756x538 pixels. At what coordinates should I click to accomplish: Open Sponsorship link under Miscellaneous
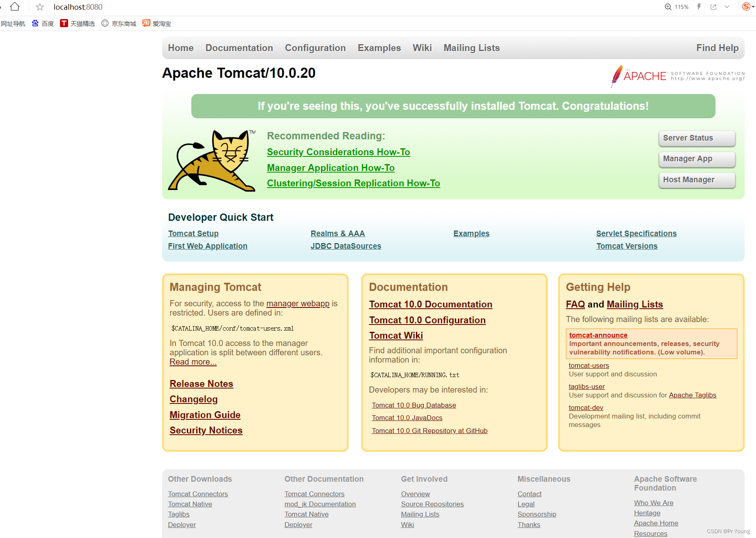[537, 514]
